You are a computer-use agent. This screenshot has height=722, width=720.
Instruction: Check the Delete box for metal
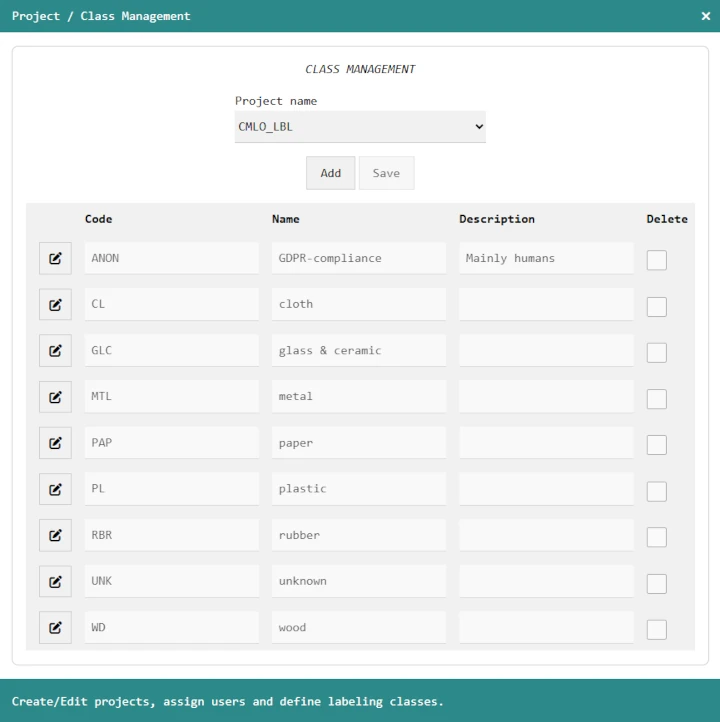click(x=656, y=399)
